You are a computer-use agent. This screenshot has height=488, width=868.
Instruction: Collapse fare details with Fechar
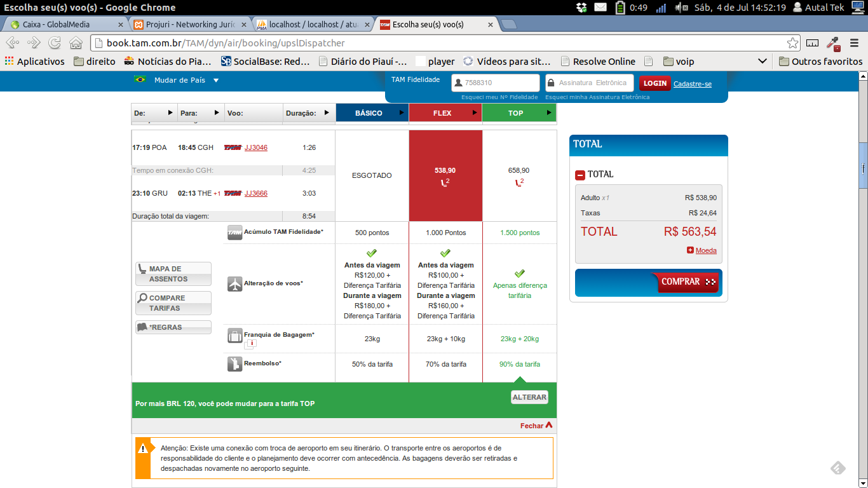536,426
